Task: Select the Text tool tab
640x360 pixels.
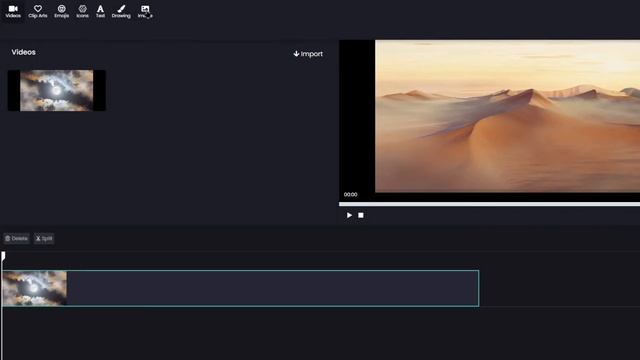Action: pos(100,11)
